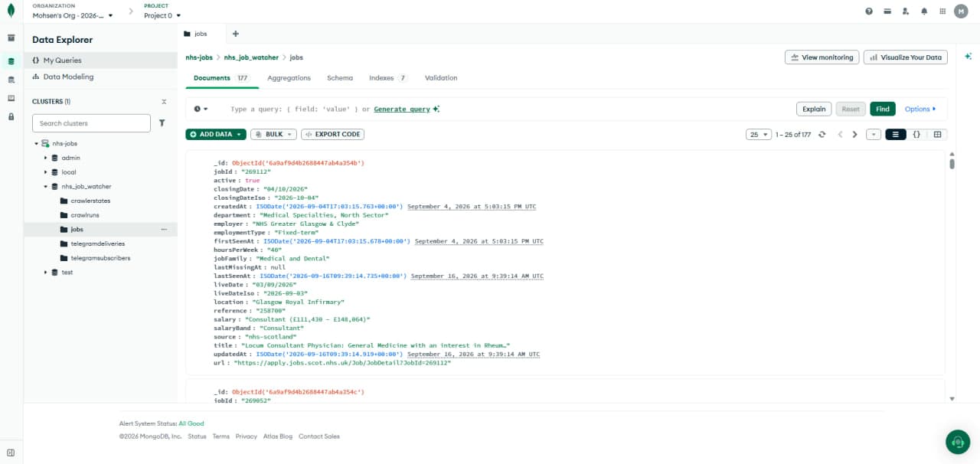The width and height of the screenshot is (980, 464).
Task: Open the Help question mark icon
Action: tap(869, 11)
